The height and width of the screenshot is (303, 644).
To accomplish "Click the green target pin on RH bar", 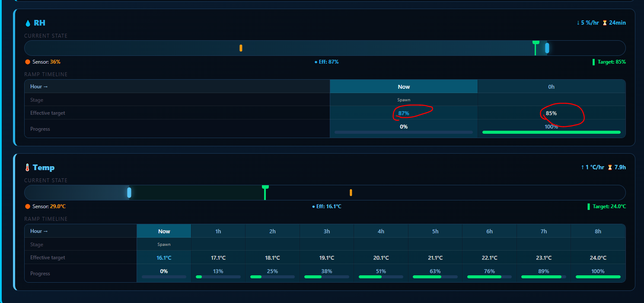I will pyautogui.click(x=536, y=48).
